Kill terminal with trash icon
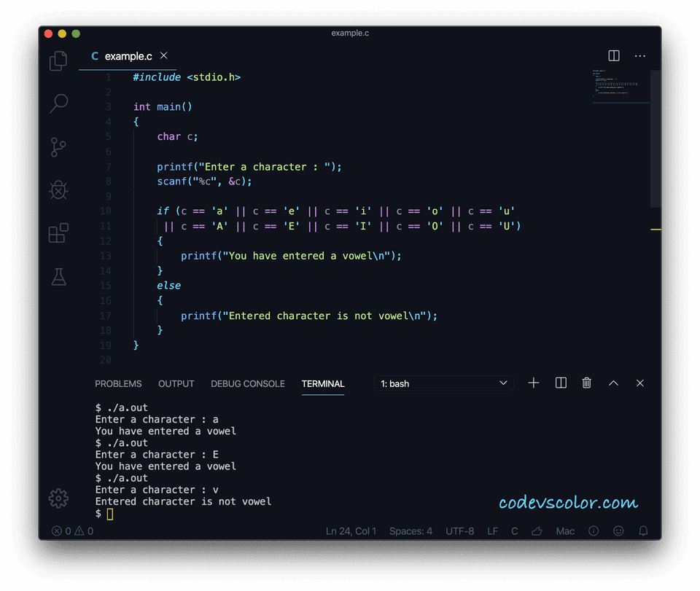Screen dimensions: 700x591 pos(587,383)
